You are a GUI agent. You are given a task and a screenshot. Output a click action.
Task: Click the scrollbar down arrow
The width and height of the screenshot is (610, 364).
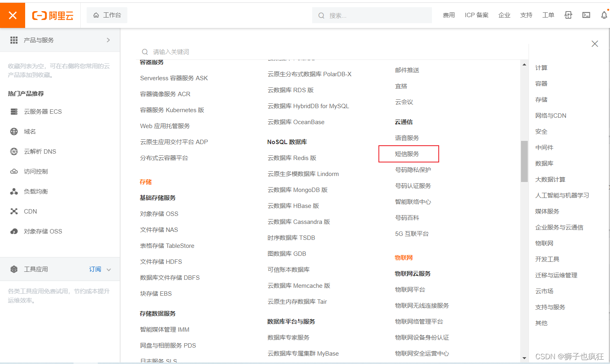524,358
